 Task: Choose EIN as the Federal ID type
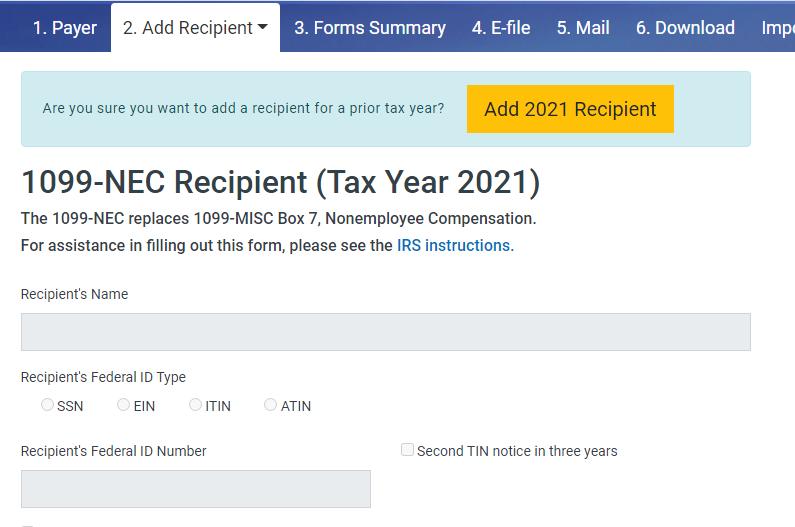click(x=124, y=405)
